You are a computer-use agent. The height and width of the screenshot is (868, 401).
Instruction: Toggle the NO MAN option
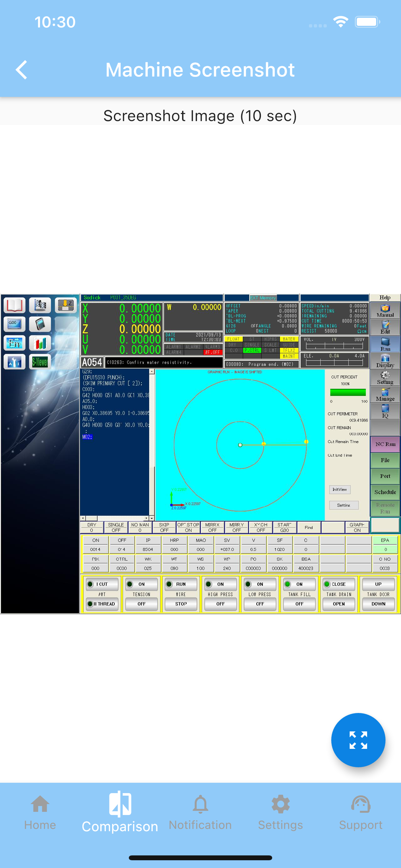140,527
